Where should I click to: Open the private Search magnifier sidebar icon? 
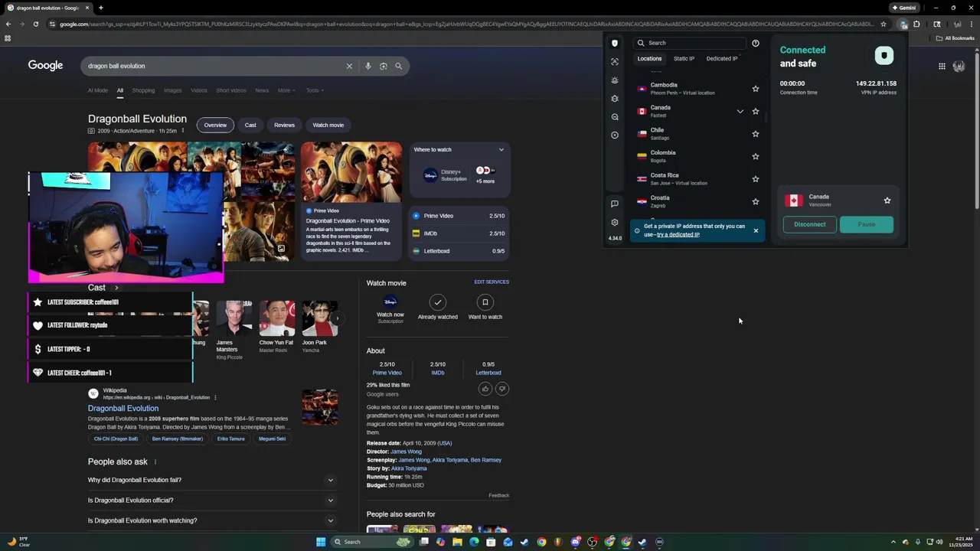pos(615,117)
